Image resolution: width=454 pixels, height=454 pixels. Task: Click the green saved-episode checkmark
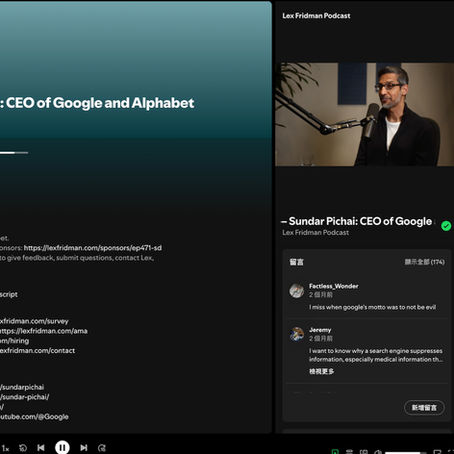[446, 226]
